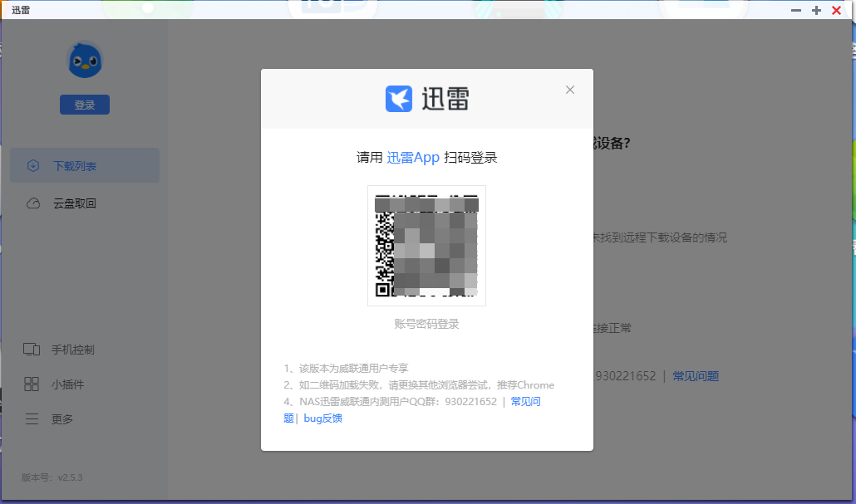Screen dimensions: 856x504
Task: Click the 手机控制 device icon
Action: tap(32, 350)
